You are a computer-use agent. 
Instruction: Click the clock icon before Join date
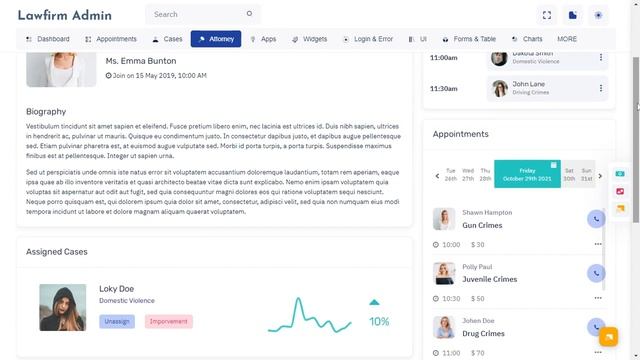pos(108,76)
